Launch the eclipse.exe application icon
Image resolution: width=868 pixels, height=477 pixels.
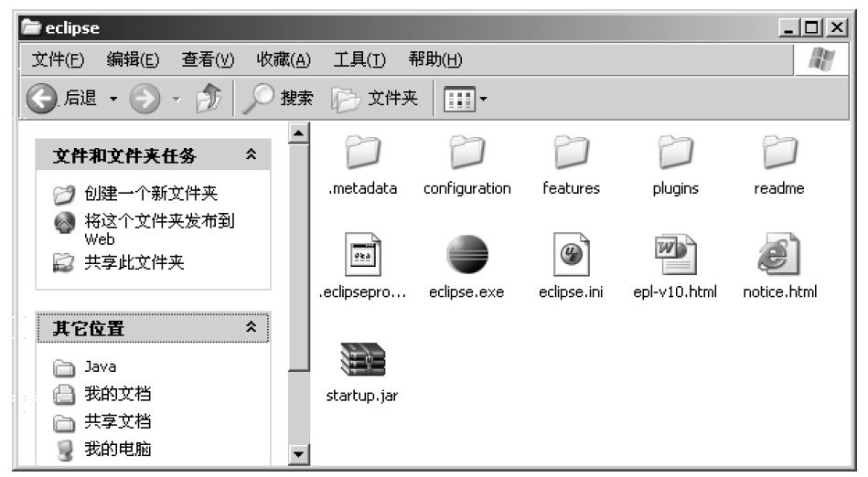click(x=467, y=254)
